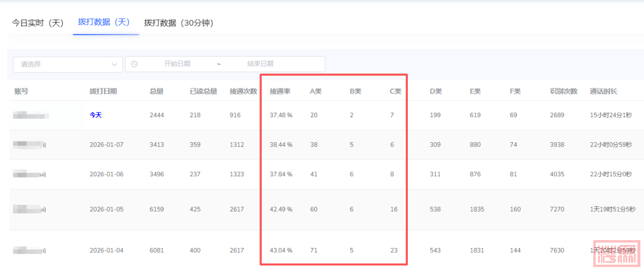Screen dimensions: 644x270
Task: Select the 2026-01-07 date cell
Action: [x=106, y=145]
